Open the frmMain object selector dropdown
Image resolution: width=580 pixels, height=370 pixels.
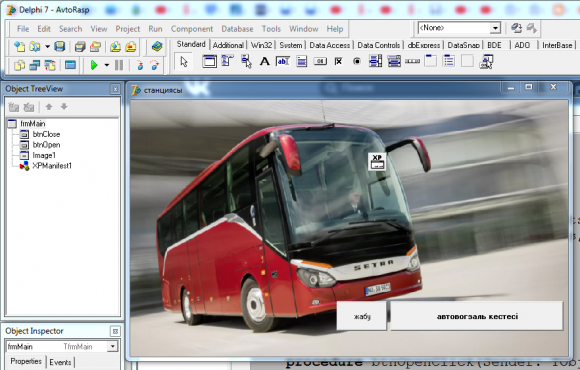coord(112,346)
